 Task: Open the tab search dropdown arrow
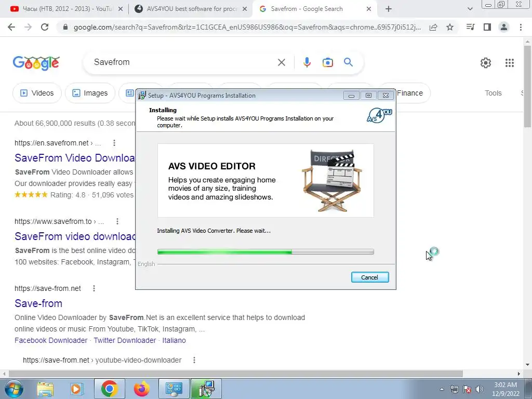[x=470, y=9]
